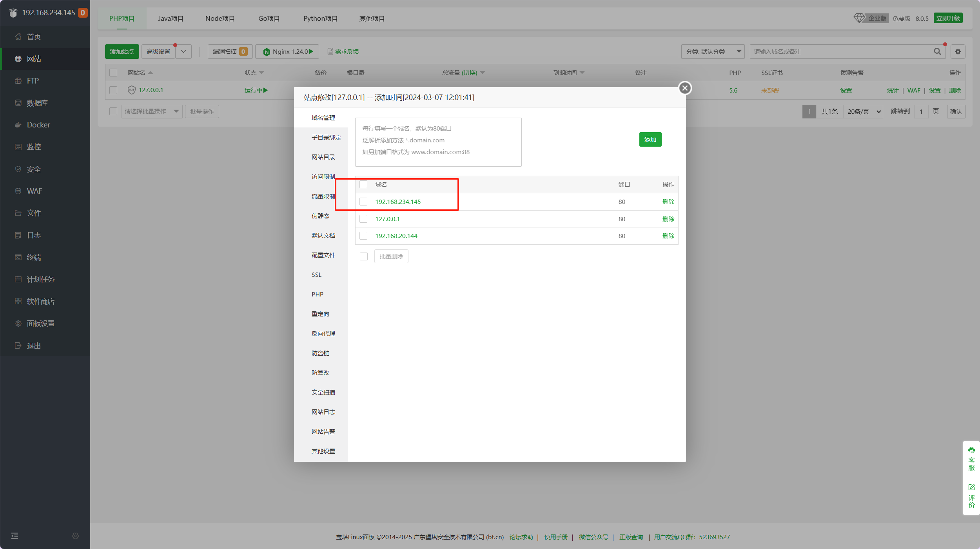Delete the 192.168.20.144 domain entry
Screen dimensions: 980x549
tap(668, 236)
